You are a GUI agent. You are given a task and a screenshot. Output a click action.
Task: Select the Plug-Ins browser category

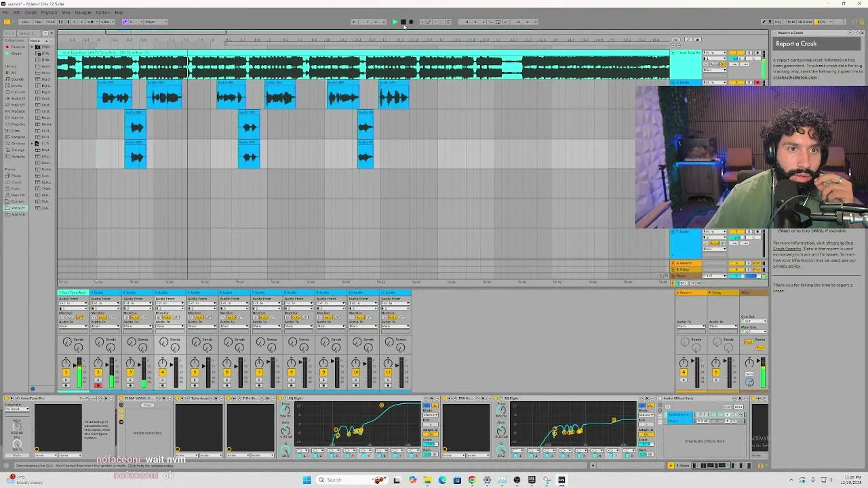click(16, 124)
